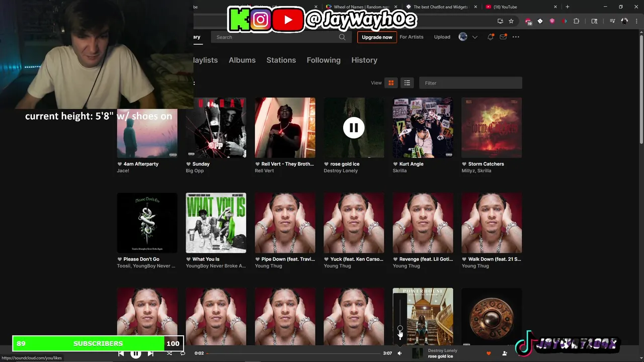Expand the user avatar dropdown chevron

point(474,37)
